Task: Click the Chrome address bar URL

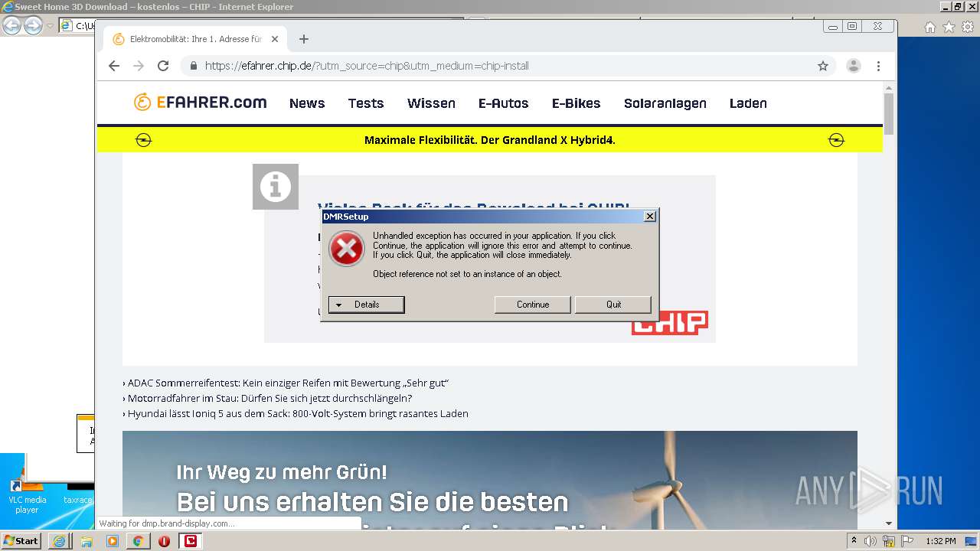Action: 367,66
